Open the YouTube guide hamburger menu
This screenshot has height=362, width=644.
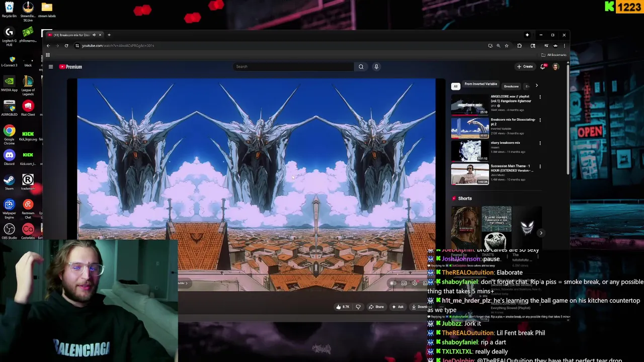click(51, 66)
